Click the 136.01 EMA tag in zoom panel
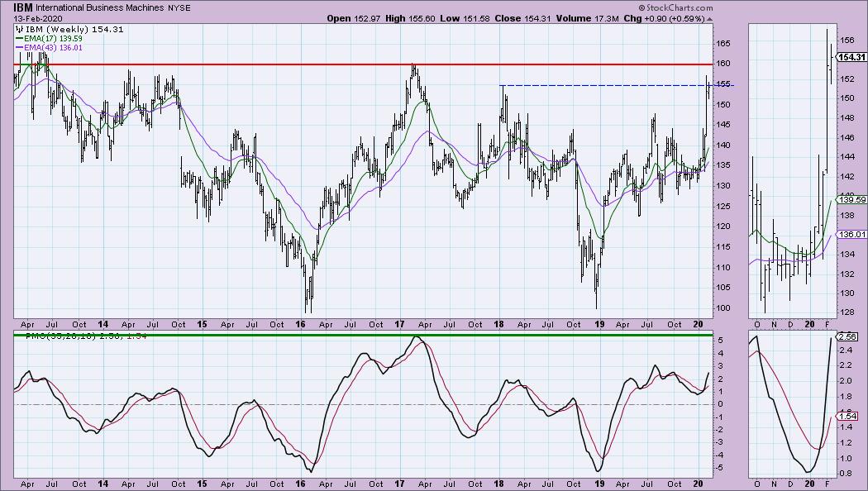Image resolution: width=868 pixels, height=491 pixels. (851, 234)
